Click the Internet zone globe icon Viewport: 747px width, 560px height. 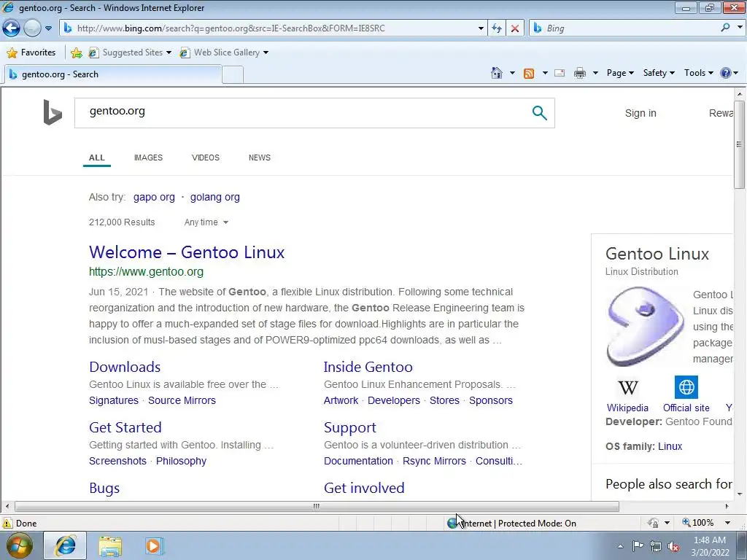click(x=452, y=524)
